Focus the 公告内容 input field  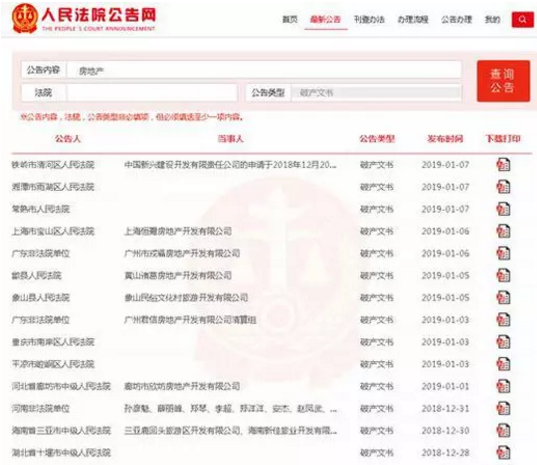click(x=264, y=71)
